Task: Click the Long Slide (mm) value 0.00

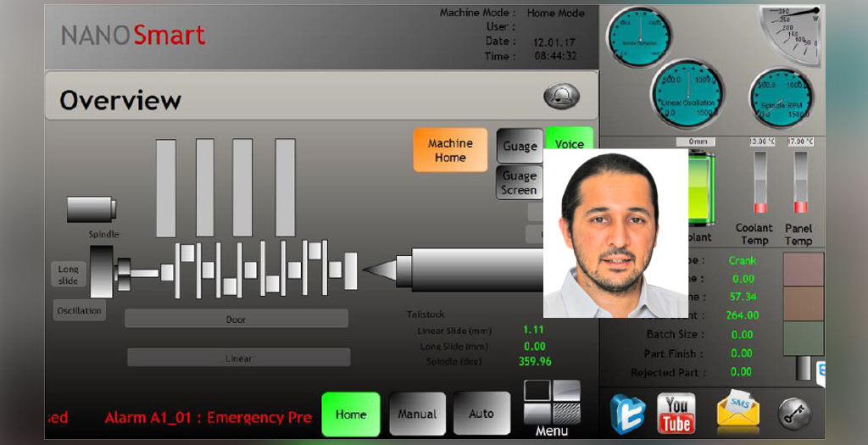Action: click(535, 347)
